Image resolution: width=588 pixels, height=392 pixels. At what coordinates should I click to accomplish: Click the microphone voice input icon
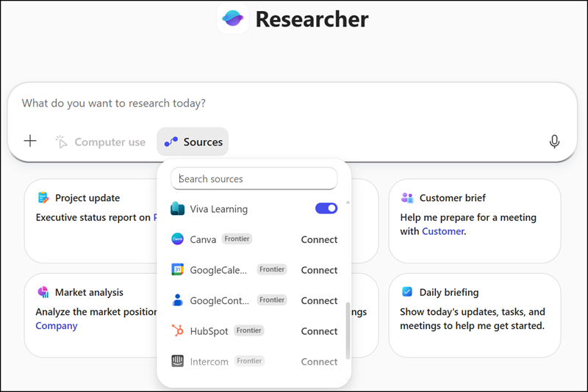[x=554, y=142]
